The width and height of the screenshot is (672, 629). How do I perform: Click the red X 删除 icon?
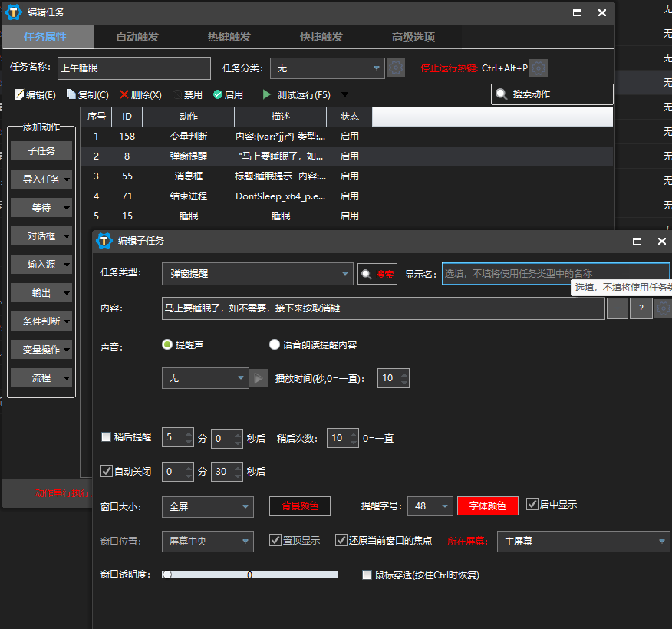[x=124, y=94]
